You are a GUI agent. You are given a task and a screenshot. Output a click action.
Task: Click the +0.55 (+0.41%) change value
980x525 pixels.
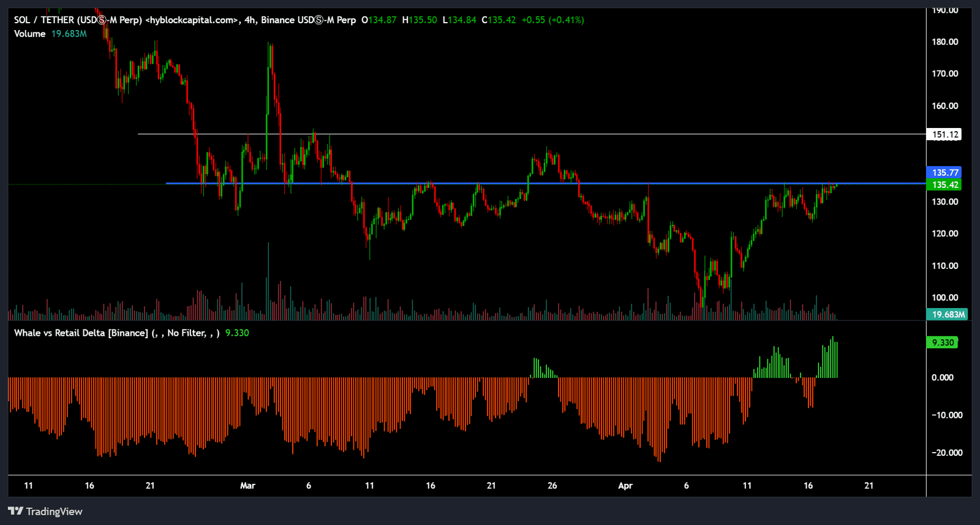552,20
